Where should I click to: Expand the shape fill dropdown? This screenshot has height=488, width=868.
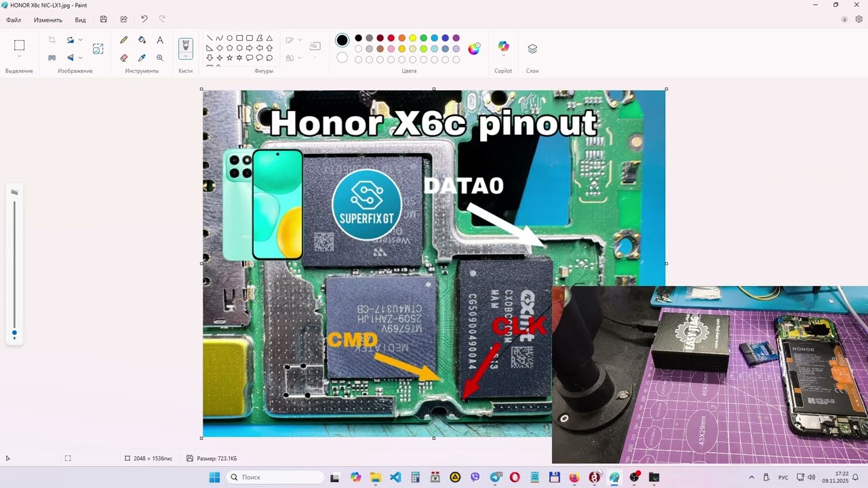[x=300, y=58]
